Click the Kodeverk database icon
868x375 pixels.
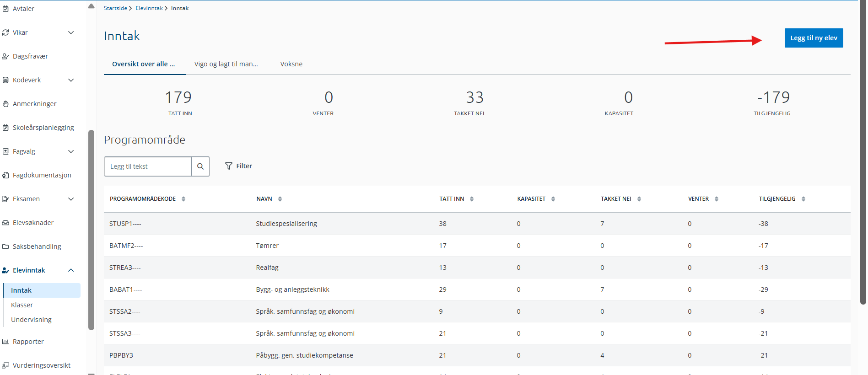[x=5, y=80]
